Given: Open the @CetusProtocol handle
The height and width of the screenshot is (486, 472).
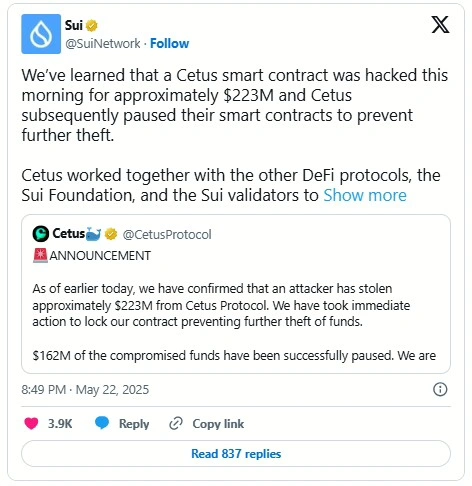Looking at the screenshot, I should 167,235.
